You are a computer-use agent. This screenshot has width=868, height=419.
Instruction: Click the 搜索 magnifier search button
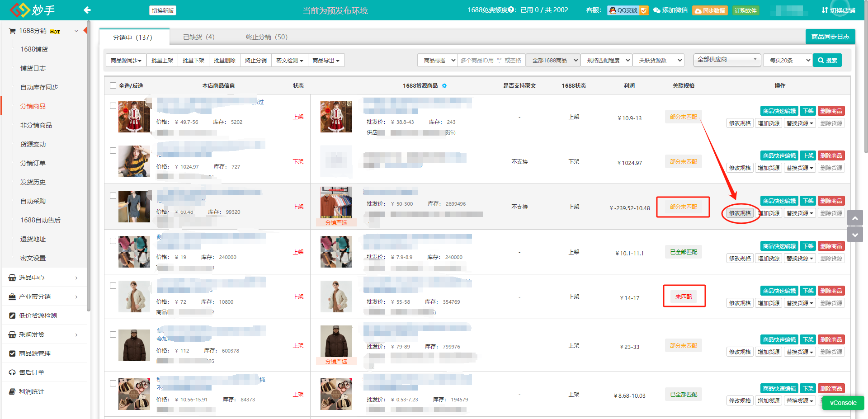click(827, 60)
